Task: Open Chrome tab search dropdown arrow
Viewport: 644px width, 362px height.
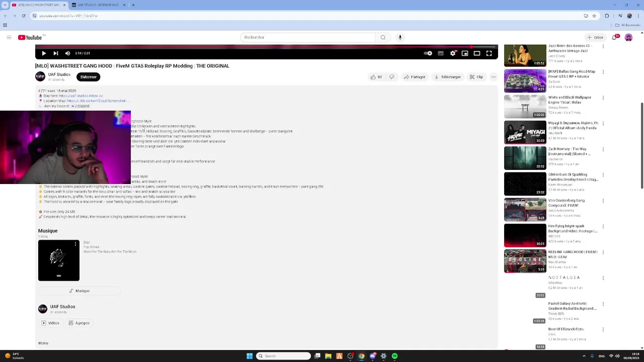Action: [5, 5]
